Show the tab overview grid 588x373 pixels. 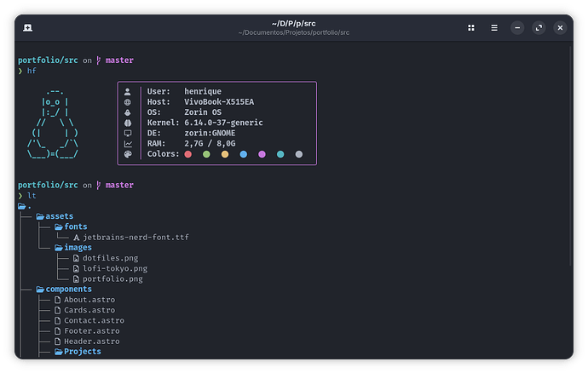click(x=470, y=27)
